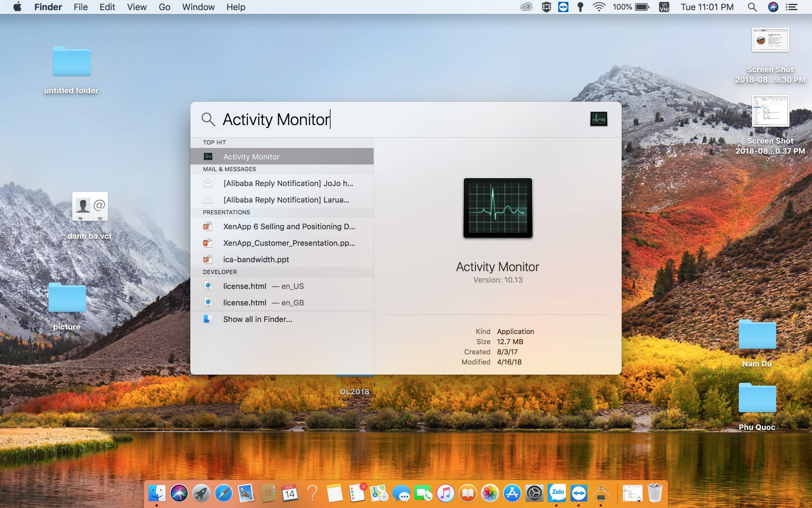The image size is (812, 508).
Task: Open Calendar showing Aug 14 in Dock
Action: click(x=290, y=493)
